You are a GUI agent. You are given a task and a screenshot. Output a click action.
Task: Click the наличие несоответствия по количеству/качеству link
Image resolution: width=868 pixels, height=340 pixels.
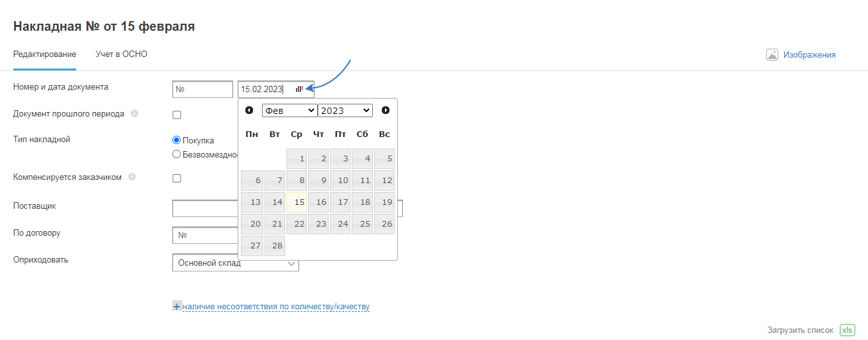point(276,307)
